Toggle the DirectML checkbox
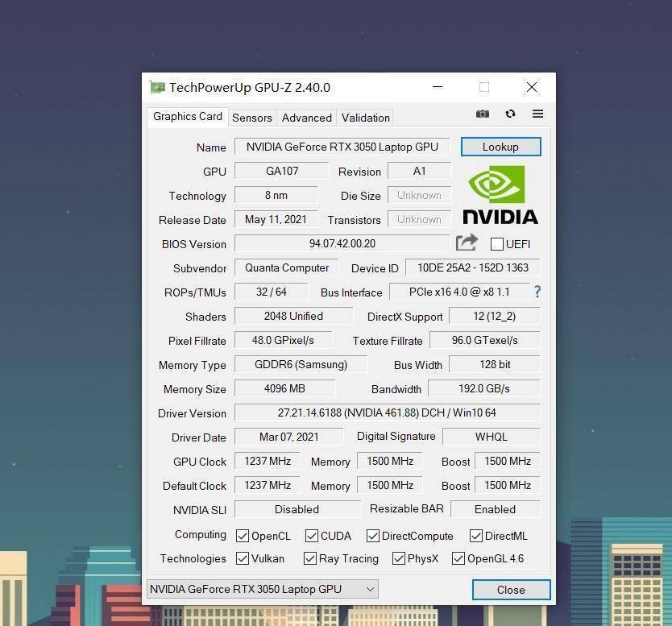Image resolution: width=672 pixels, height=626 pixels. [x=476, y=536]
